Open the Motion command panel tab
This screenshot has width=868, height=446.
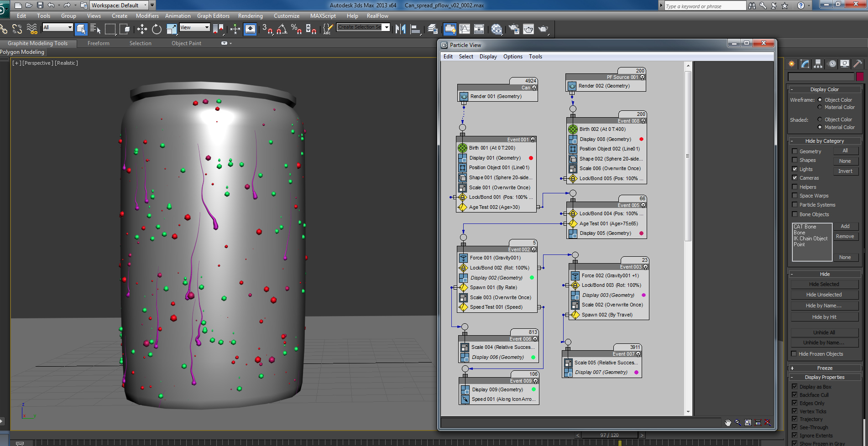pos(832,64)
